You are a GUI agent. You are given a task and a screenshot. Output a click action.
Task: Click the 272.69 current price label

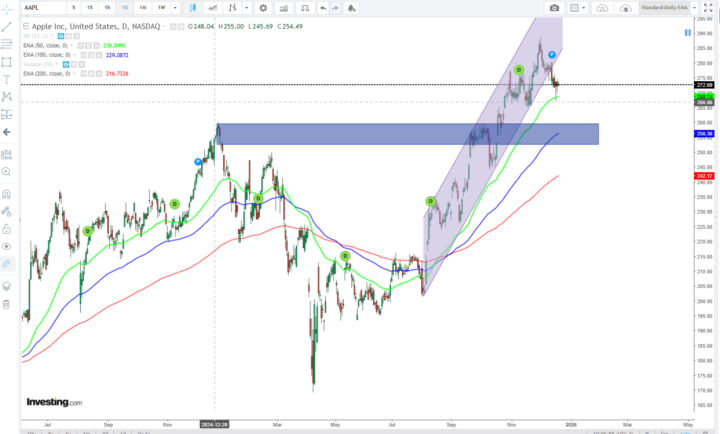[x=704, y=85]
